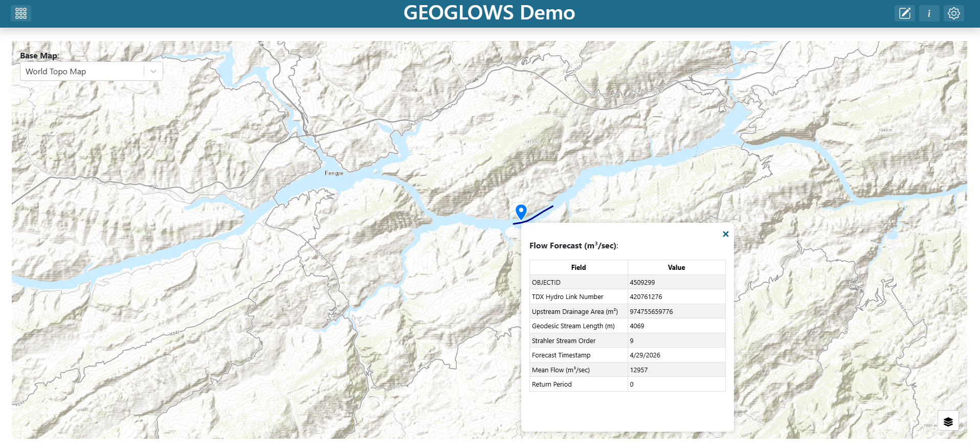Expand the Base Map dropdown arrow
Image resolution: width=980 pixels, height=446 pixels.
(153, 72)
